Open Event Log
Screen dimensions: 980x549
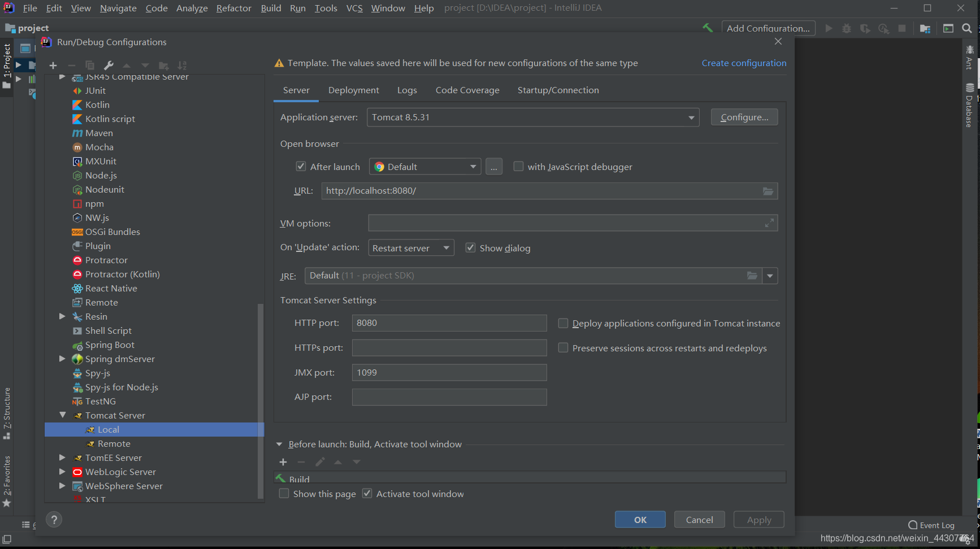coord(931,525)
